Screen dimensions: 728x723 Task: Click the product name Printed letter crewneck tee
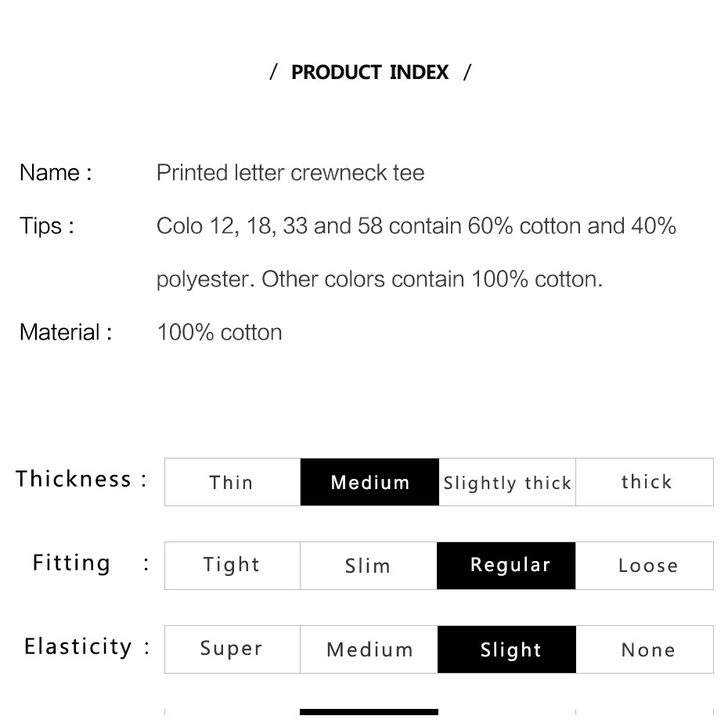coord(290,173)
